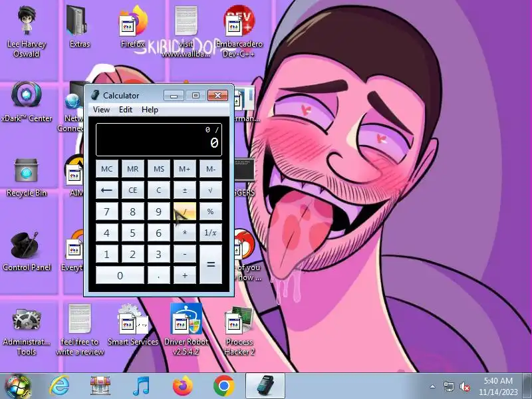Open Firefox from the taskbar
This screenshot has height=399, width=532.
coord(182,386)
